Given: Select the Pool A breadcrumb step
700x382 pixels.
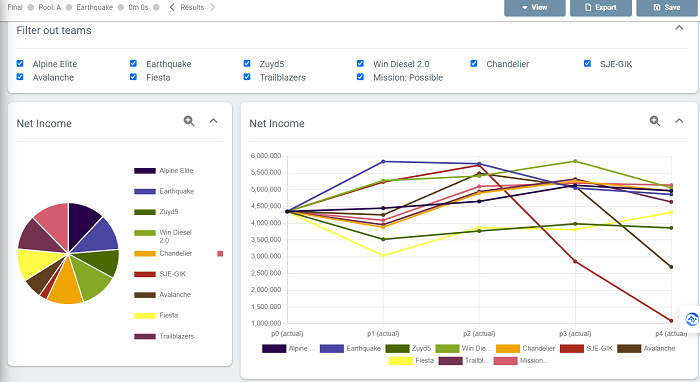Looking at the screenshot, I should point(50,7).
